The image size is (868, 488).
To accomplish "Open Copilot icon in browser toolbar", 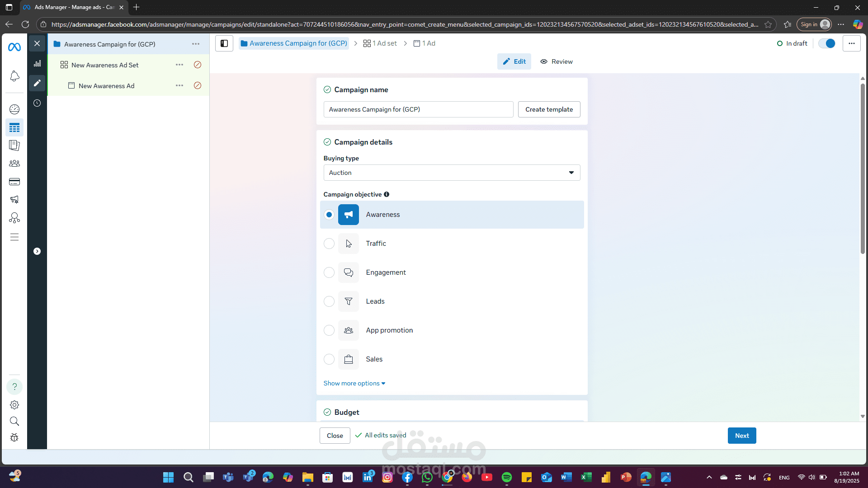I will point(858,24).
